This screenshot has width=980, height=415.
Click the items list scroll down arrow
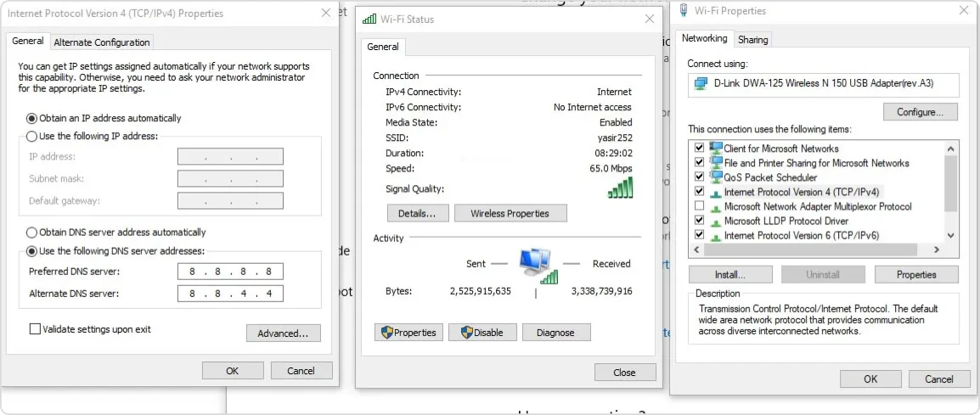pos(950,236)
